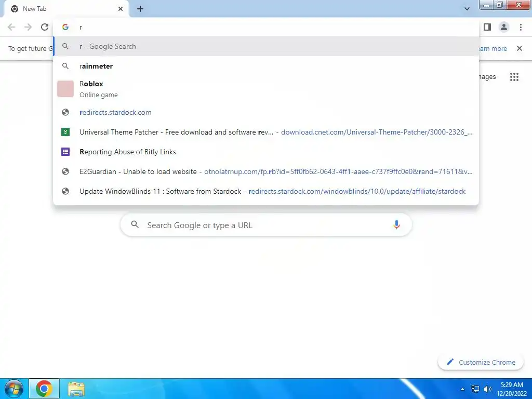The height and width of the screenshot is (399, 532).
Task: Click the pencil icon on Customize Chrome
Action: pos(450,362)
